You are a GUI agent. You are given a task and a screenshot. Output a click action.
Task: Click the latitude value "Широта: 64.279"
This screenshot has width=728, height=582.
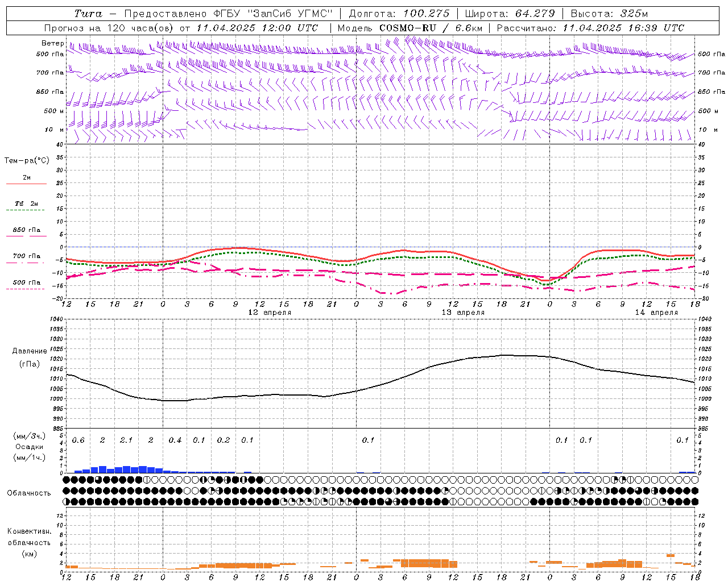510,14
